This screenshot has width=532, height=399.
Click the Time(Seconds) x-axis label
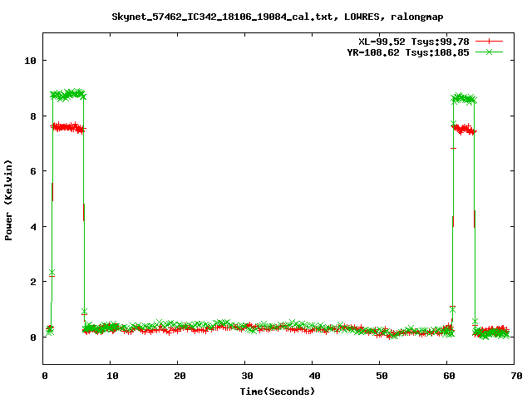coord(277,392)
